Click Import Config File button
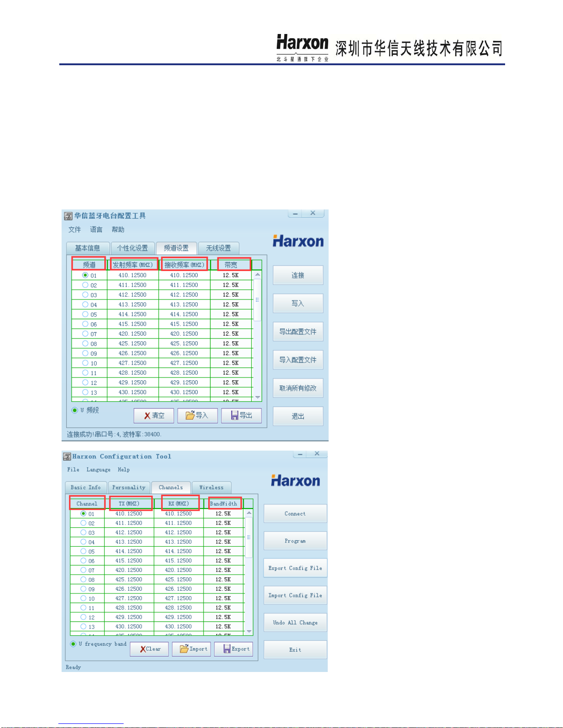 [295, 595]
